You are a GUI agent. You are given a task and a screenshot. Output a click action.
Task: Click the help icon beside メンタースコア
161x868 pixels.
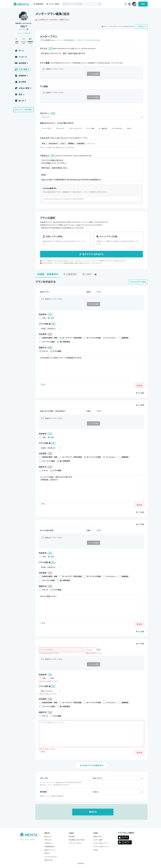(x=28, y=29)
